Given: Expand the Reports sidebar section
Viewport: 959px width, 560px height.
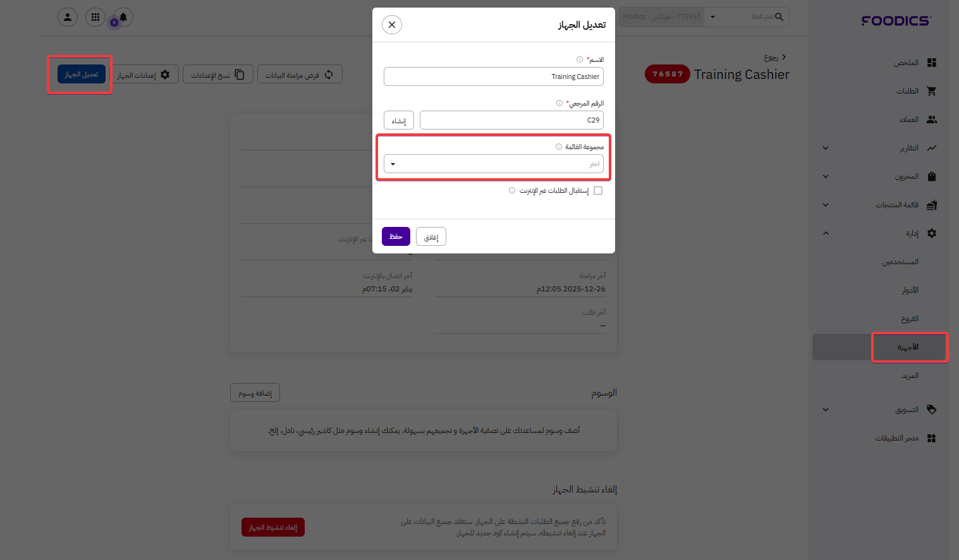Looking at the screenshot, I should pos(826,148).
